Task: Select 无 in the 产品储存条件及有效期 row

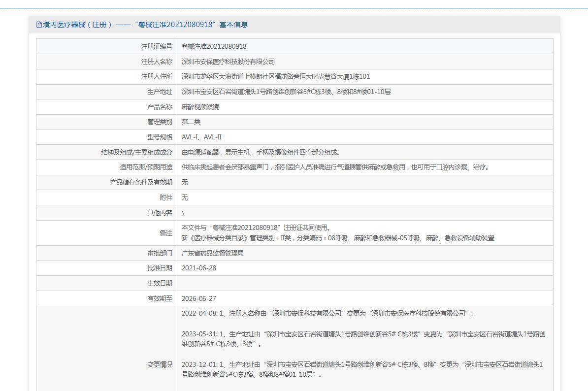Action: pyautogui.click(x=185, y=183)
